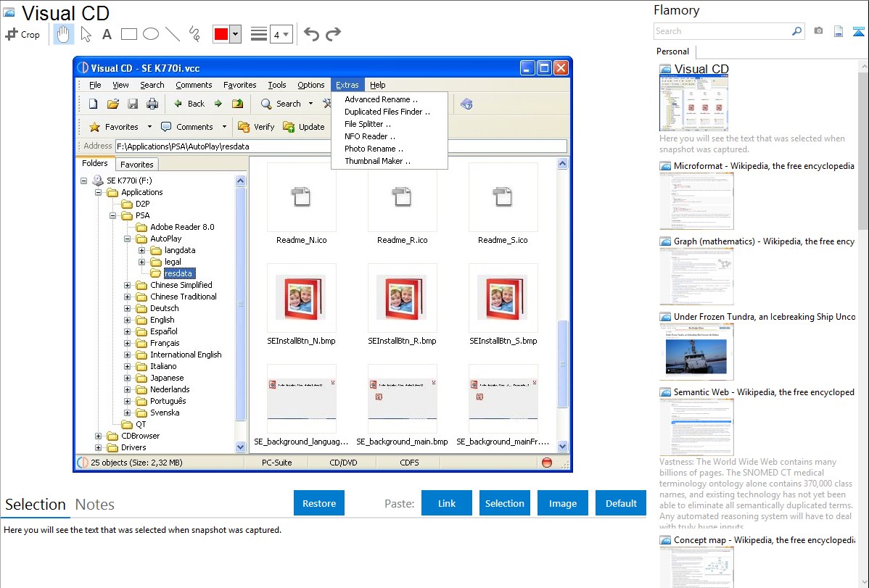The height and width of the screenshot is (588, 869).
Task: Click the green Forward arrow icon
Action: pyautogui.click(x=218, y=104)
